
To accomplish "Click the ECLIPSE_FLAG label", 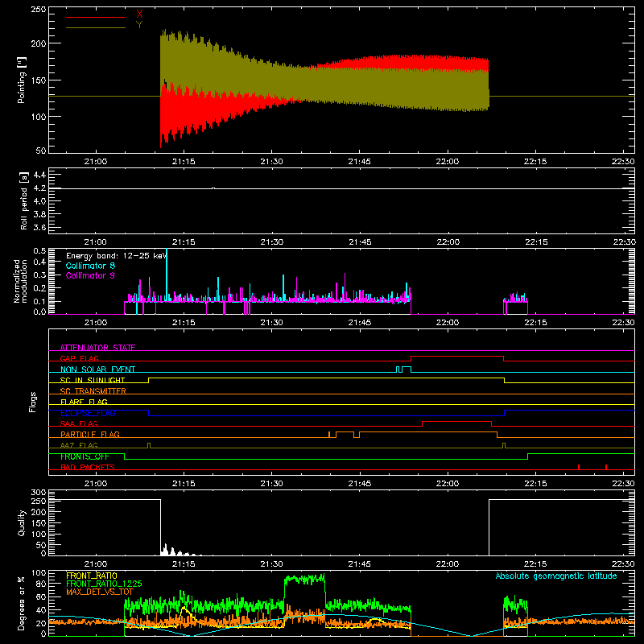I will 88,413.
